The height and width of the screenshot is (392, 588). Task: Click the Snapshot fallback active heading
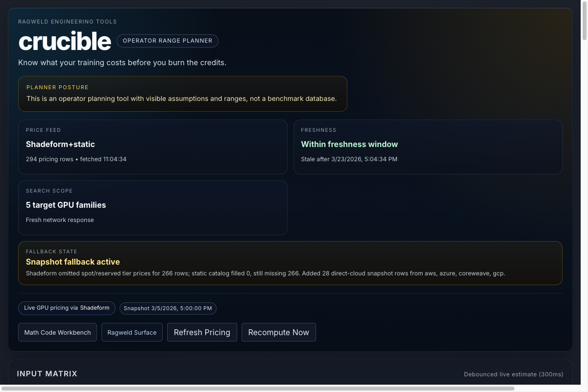(x=73, y=262)
